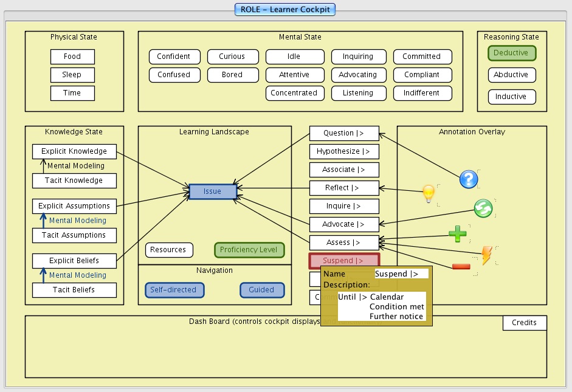
Task: Select the green Proficiency Level indicator
Action: (x=249, y=250)
